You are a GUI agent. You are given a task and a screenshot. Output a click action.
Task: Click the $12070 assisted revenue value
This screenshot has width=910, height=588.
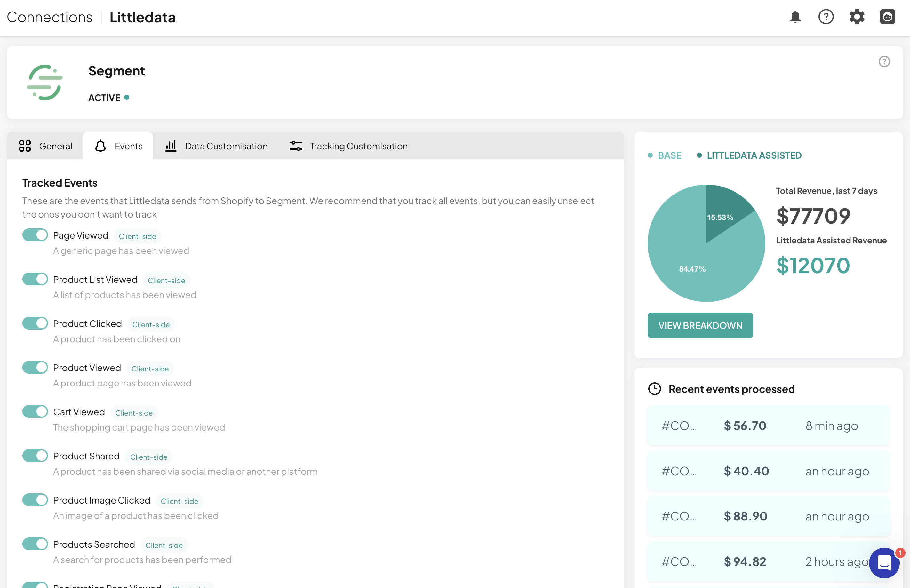pyautogui.click(x=813, y=265)
